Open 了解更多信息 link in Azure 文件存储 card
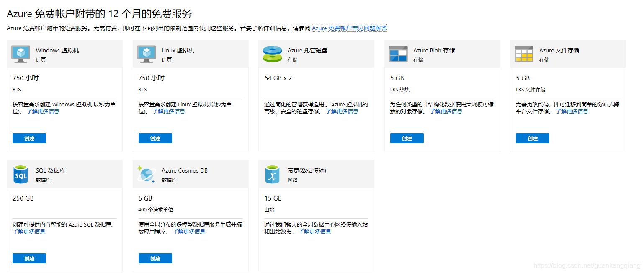The width and height of the screenshot is (644, 273). pos(572,111)
